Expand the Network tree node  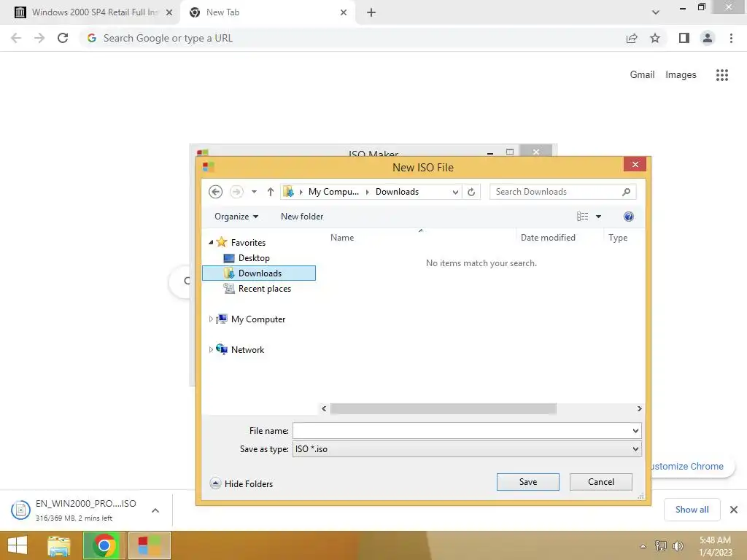click(x=211, y=349)
